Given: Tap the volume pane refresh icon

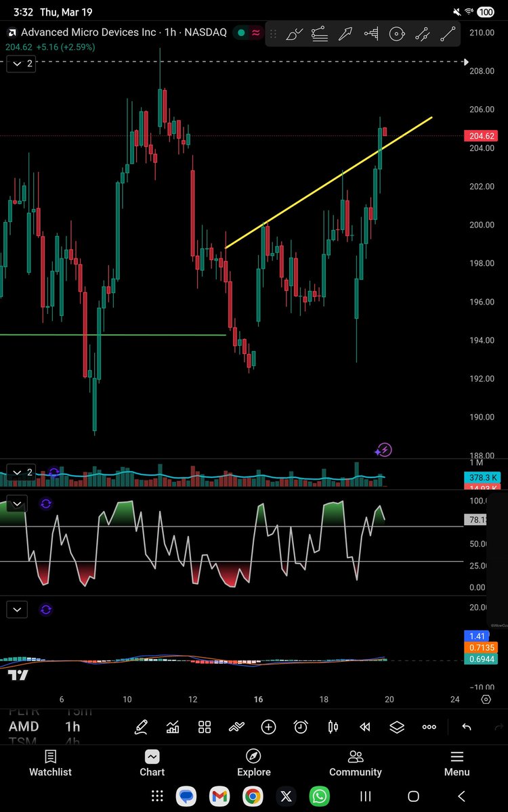Looking at the screenshot, I should tap(54, 472).
